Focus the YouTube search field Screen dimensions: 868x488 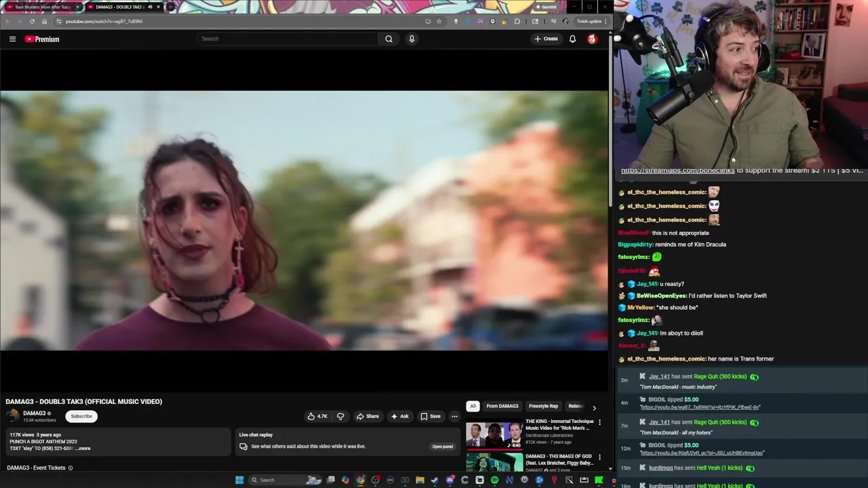coord(288,39)
